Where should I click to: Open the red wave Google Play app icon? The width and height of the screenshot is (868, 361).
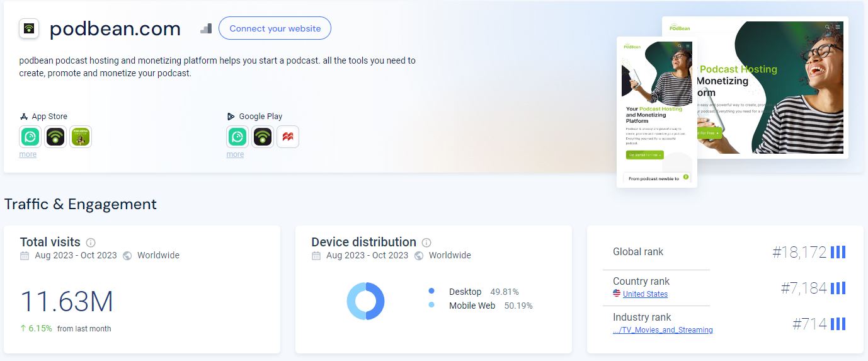288,137
